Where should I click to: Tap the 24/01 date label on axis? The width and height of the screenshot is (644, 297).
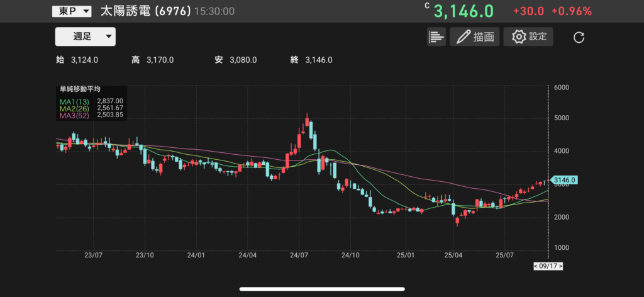click(196, 255)
